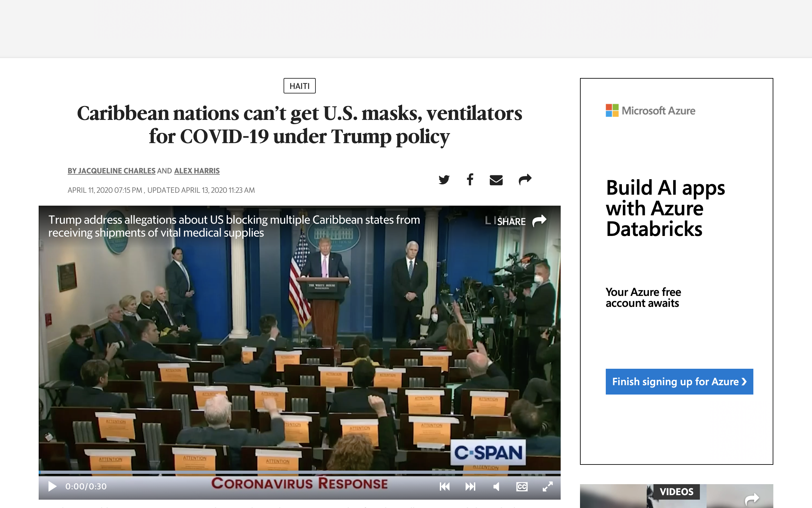Viewport: 812px width, 508px height.
Task: Share the article on Facebook
Action: [x=470, y=180]
